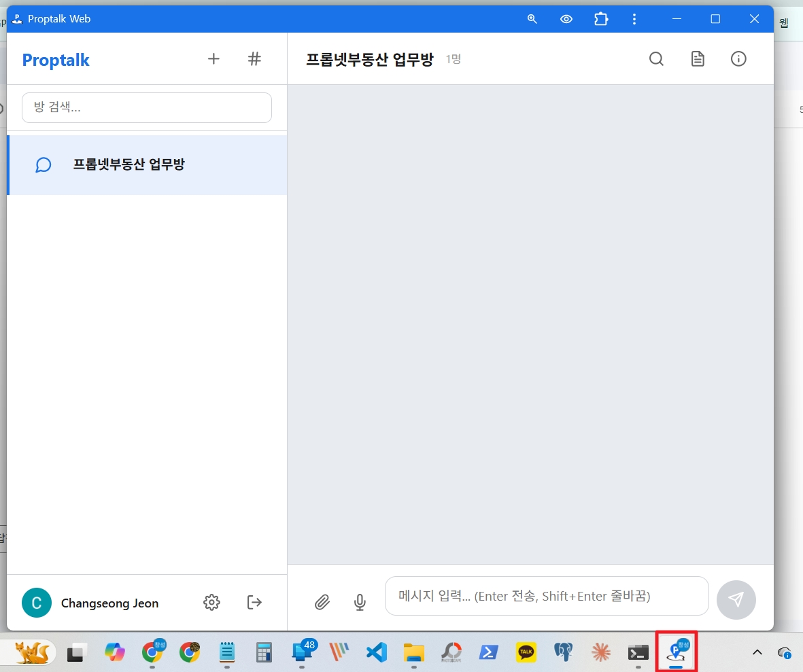Send the message with the paper plane button

coord(736,599)
